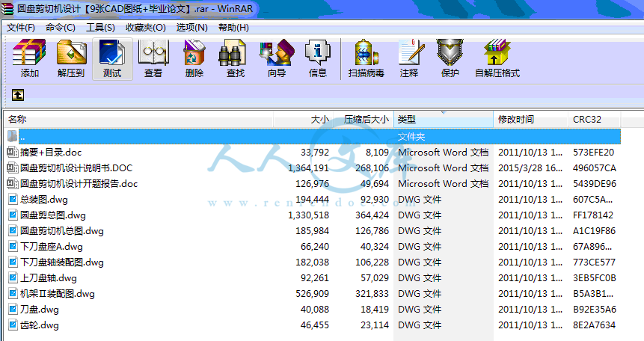Click the size value 1,364,191
The image size is (644, 341).
308,168
